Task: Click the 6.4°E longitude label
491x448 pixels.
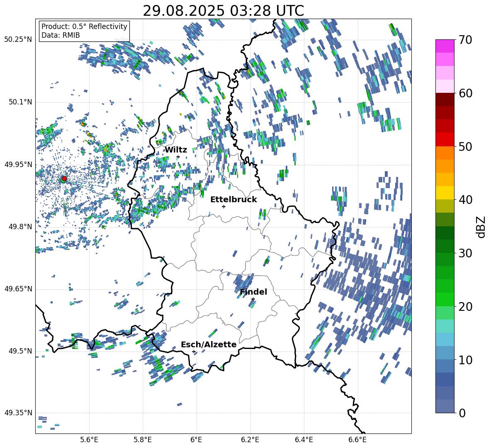Action: pyautogui.click(x=304, y=440)
